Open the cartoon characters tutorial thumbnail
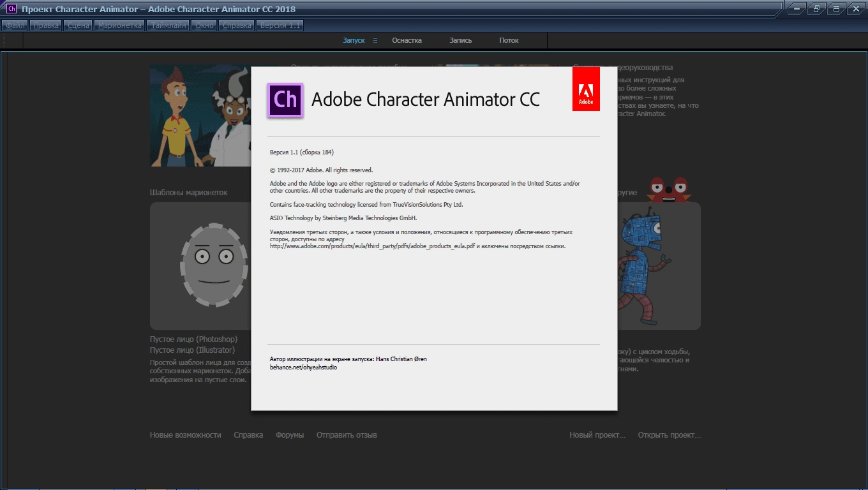Viewport: 868px width, 490px height. 200,115
